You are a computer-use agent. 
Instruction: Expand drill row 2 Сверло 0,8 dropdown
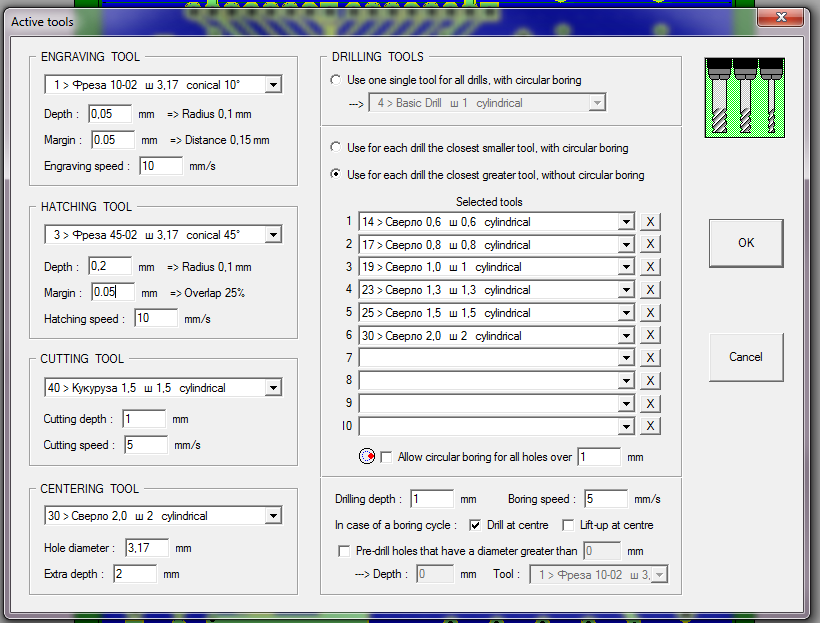point(626,244)
